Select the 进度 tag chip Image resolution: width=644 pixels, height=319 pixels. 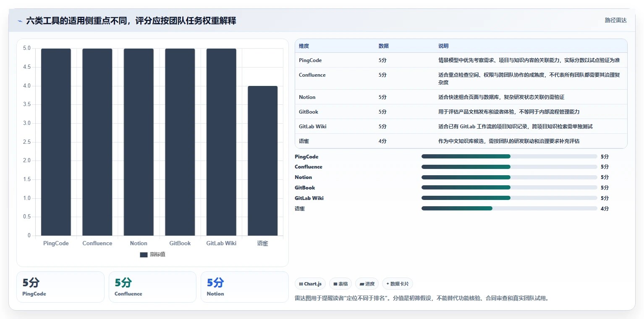367,284
